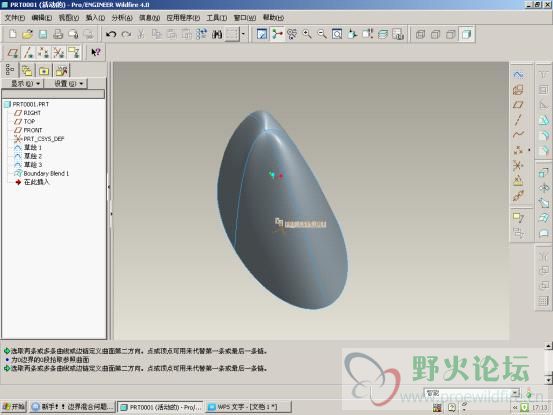Click the Repaint screen icon
The image size is (553, 415).
[262, 34]
